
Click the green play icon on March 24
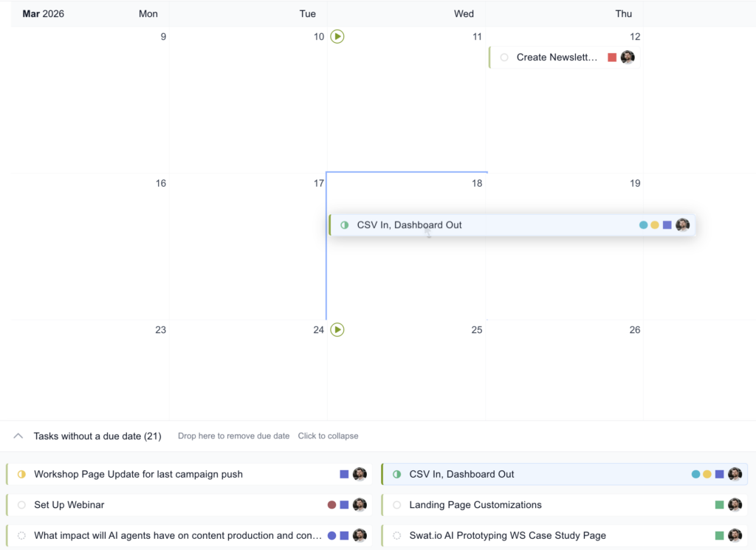point(337,329)
